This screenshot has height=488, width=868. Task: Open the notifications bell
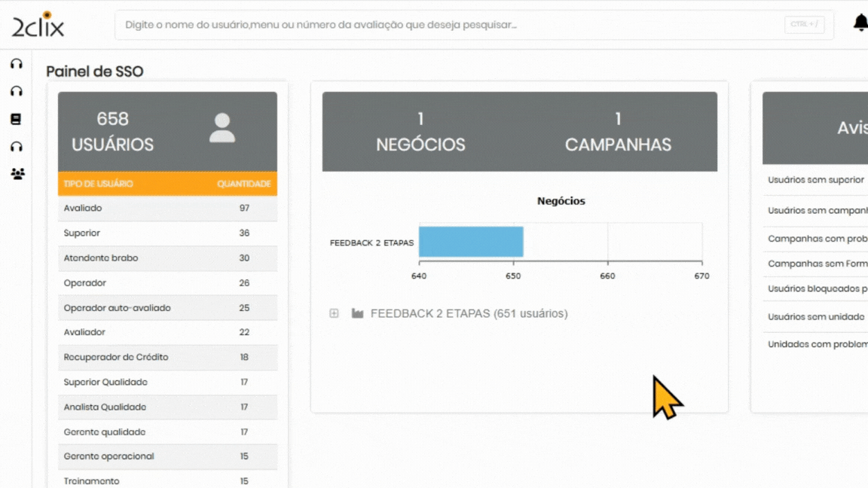(x=860, y=23)
